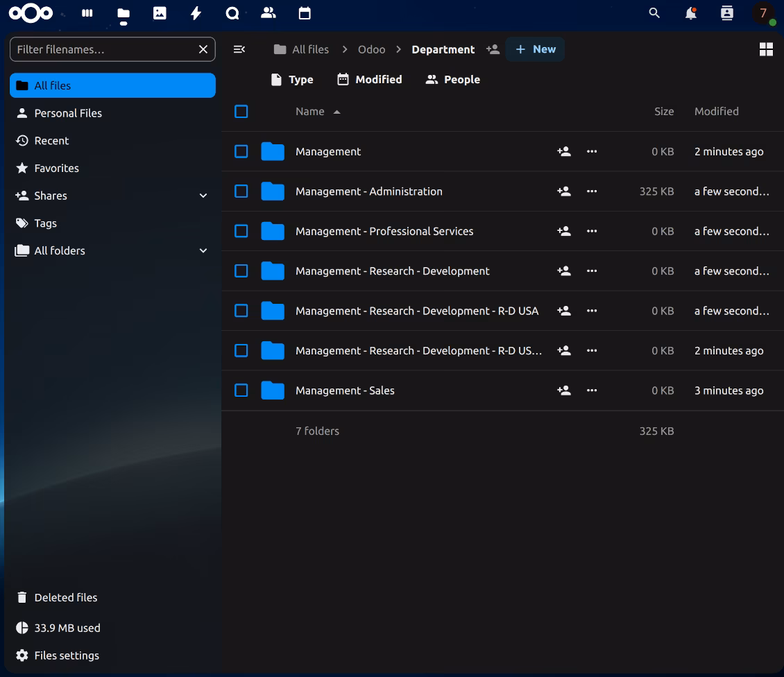The width and height of the screenshot is (784, 677).
Task: Open Deleted files view
Action: [x=112, y=597]
